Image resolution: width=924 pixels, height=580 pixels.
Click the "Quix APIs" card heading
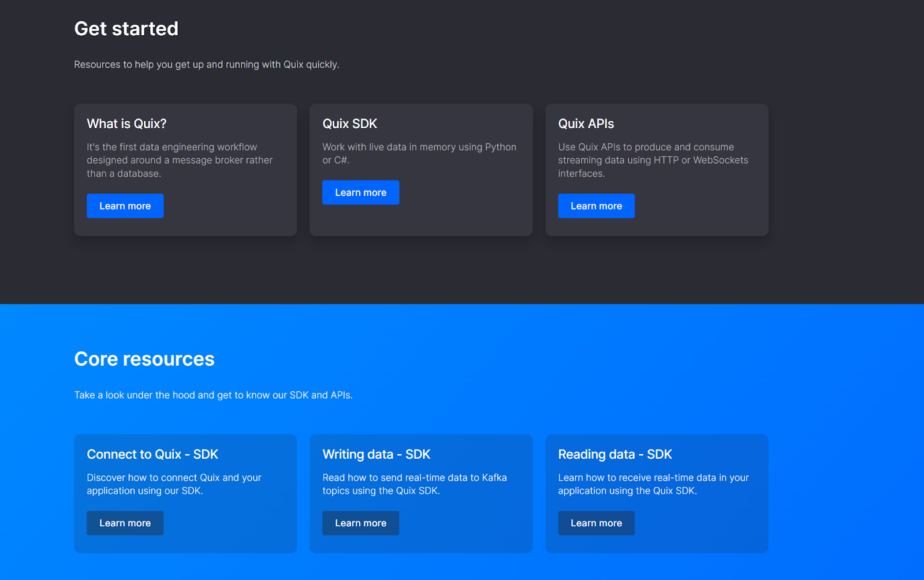point(586,124)
